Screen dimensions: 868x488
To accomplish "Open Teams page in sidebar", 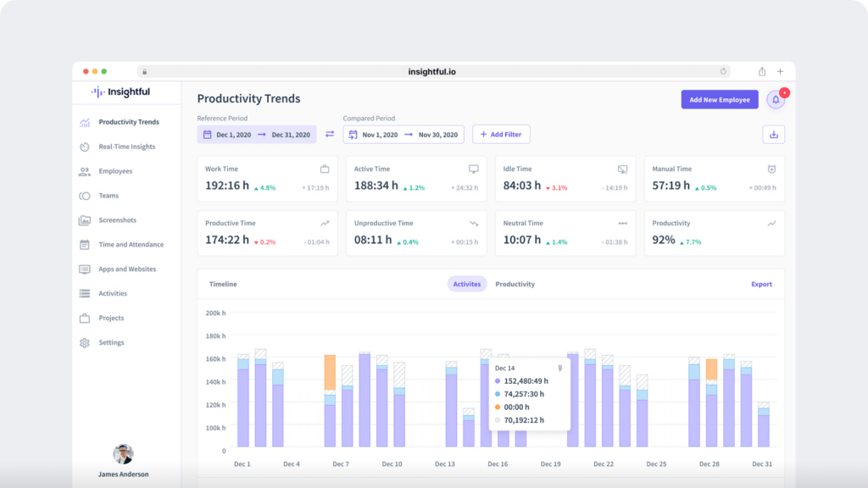I will 108,196.
